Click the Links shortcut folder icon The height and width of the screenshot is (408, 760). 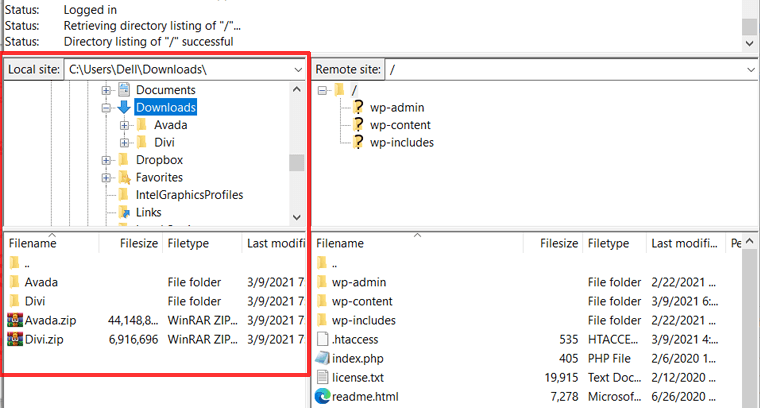point(124,213)
